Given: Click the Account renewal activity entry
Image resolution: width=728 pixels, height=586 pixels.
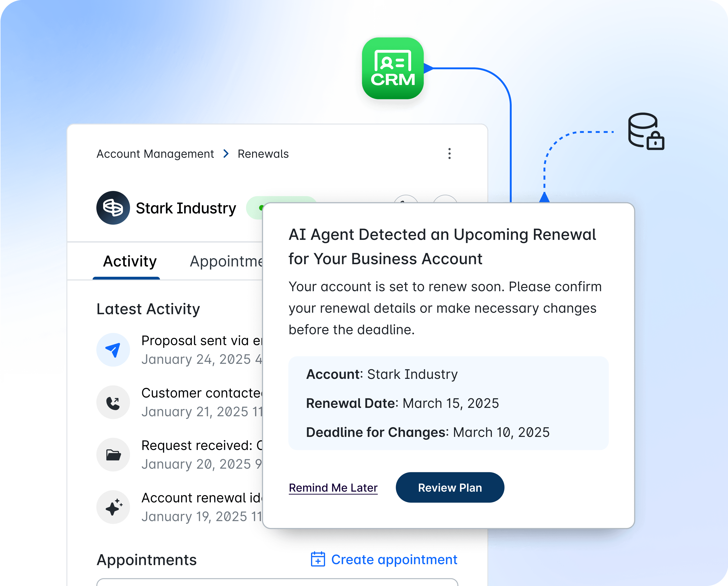Looking at the screenshot, I should coord(202,498).
